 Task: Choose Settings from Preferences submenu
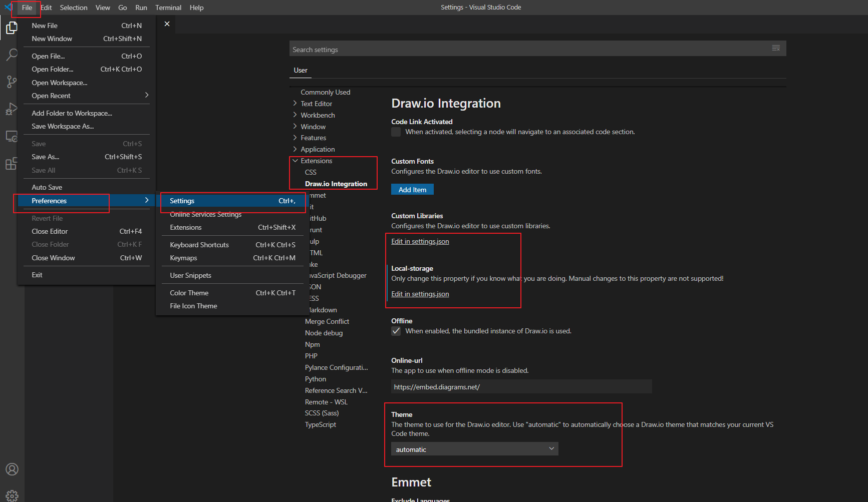point(232,201)
